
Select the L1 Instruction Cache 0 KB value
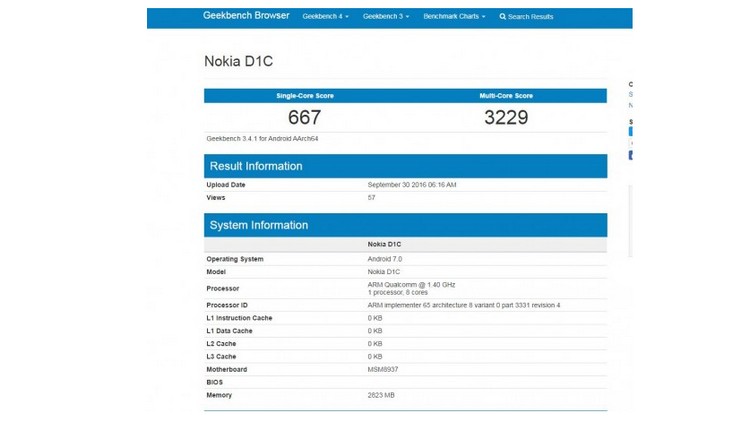coord(375,318)
